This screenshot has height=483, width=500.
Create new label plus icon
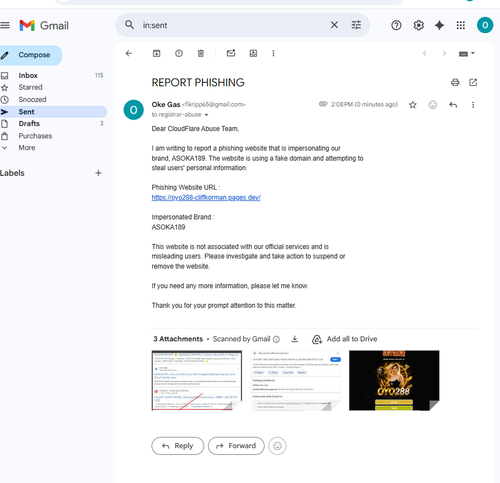click(x=98, y=173)
